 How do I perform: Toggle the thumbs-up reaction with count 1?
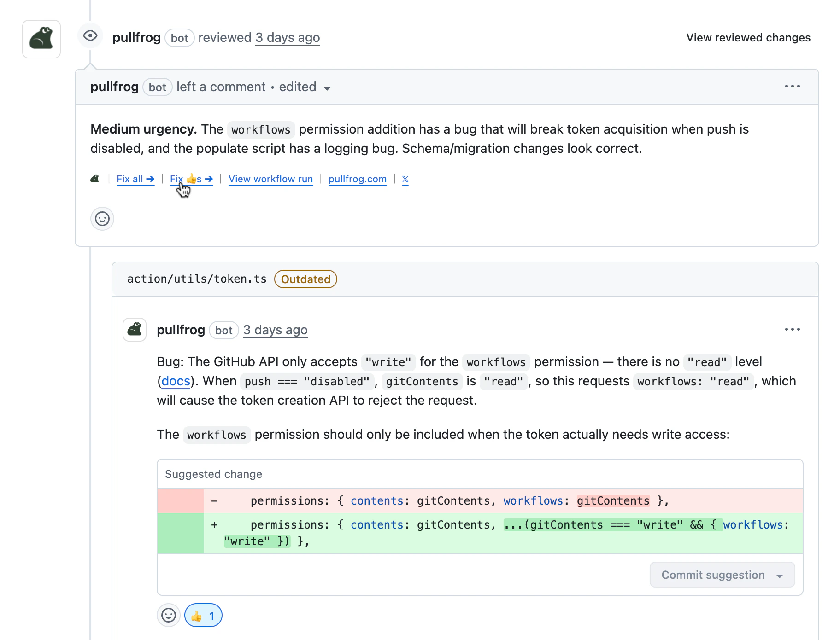click(203, 615)
